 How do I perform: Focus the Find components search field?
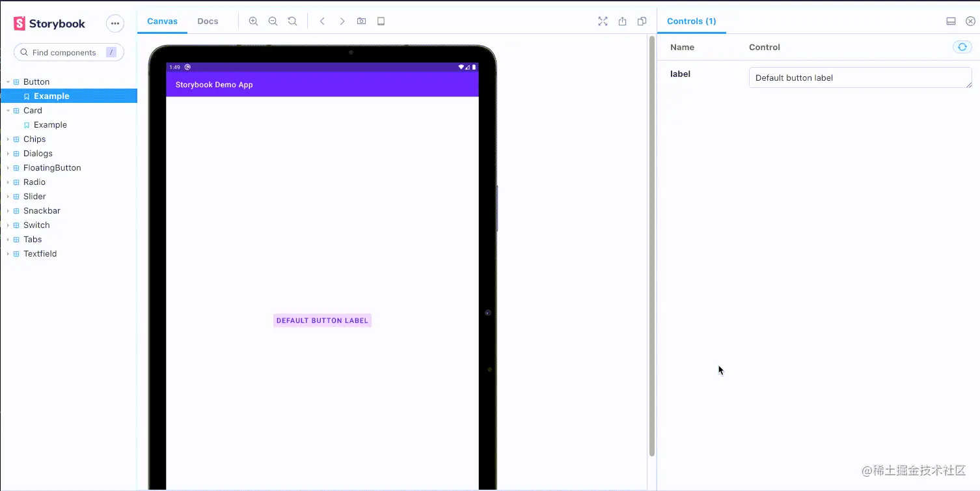pyautogui.click(x=69, y=53)
